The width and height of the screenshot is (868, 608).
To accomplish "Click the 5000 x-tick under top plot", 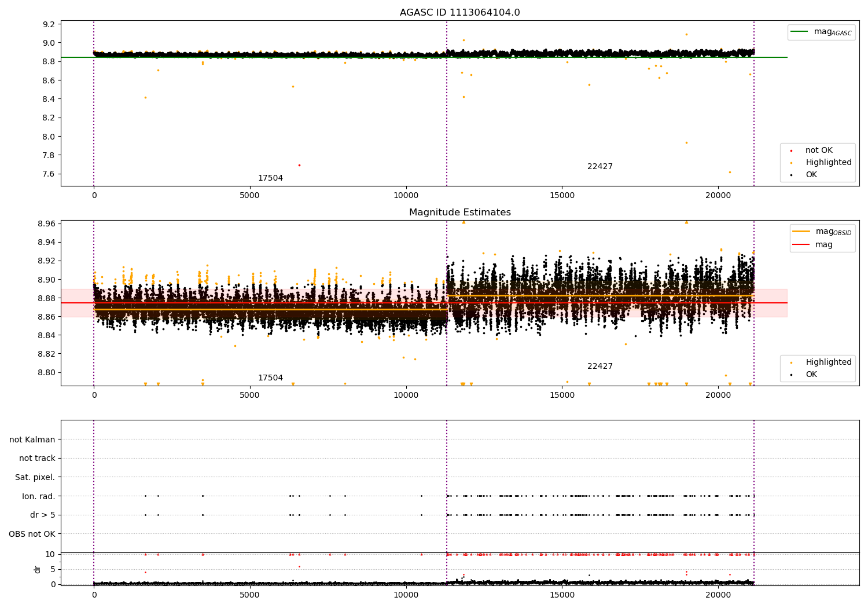I will tap(250, 196).
